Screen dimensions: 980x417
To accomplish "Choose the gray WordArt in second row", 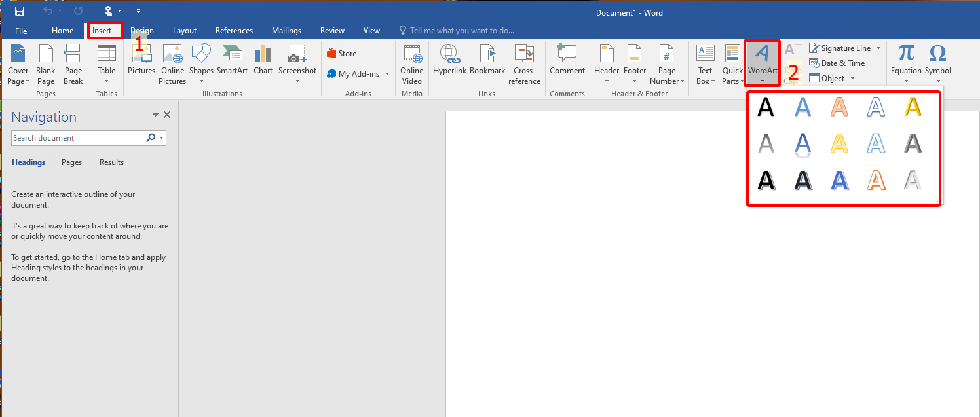I will tap(766, 143).
